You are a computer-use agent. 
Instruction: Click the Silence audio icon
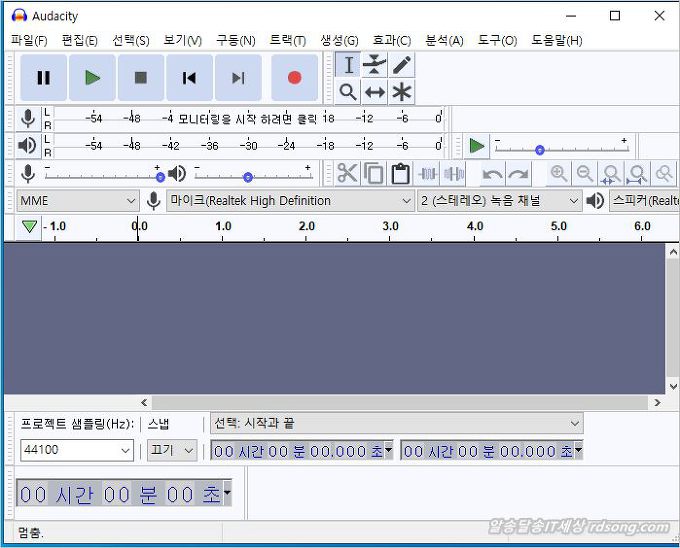(454, 173)
